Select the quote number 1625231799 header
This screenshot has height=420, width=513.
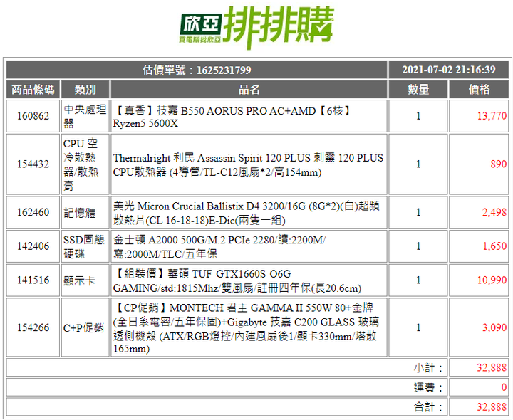click(197, 70)
